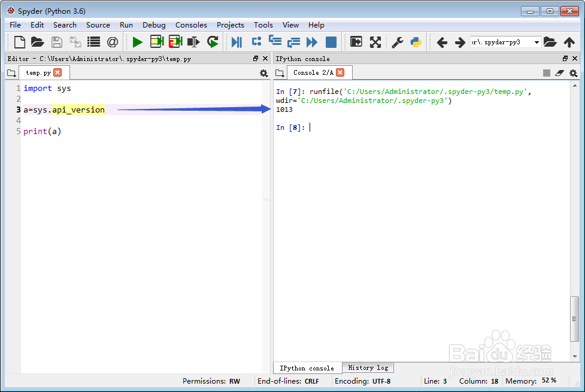Open PYTHONPATH manager Python icon
The height and width of the screenshot is (392, 585).
pos(416,42)
